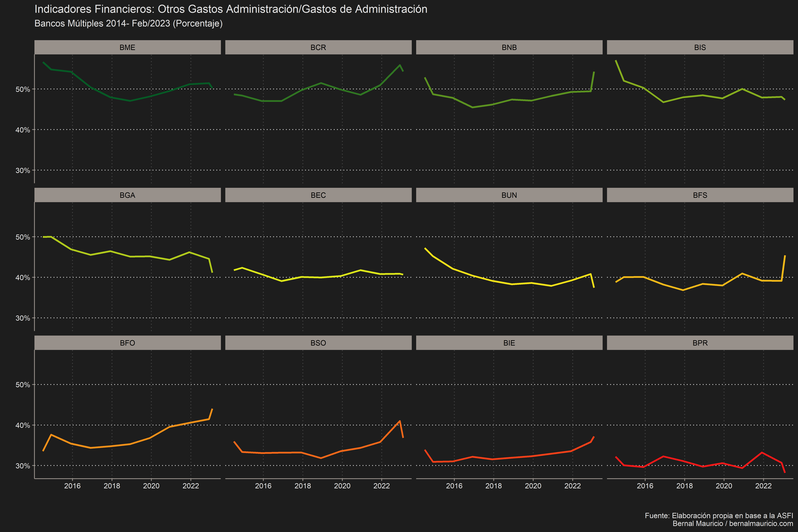Click the 2018 label under the BSO panel

(303, 486)
